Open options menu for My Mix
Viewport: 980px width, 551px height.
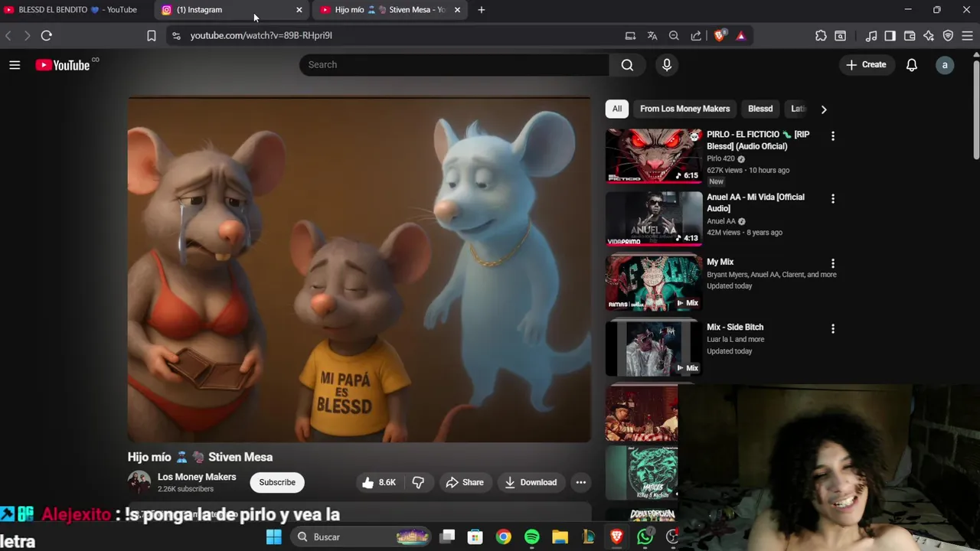(x=833, y=263)
